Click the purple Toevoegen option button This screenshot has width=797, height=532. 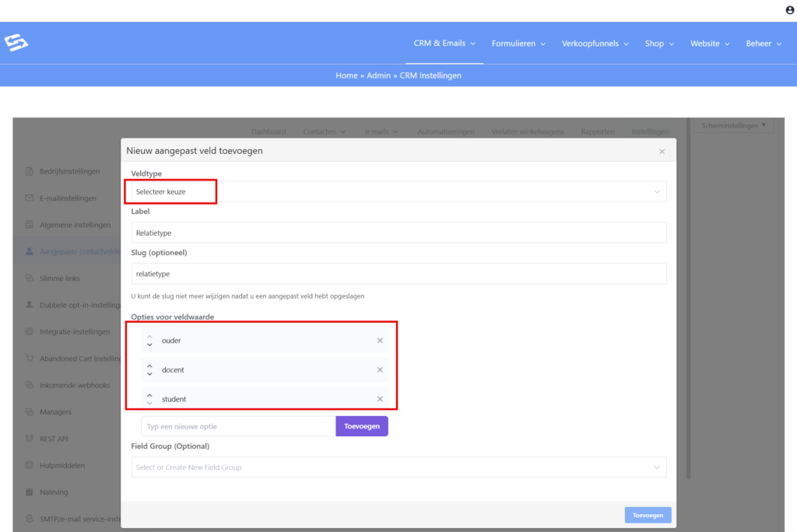click(361, 426)
